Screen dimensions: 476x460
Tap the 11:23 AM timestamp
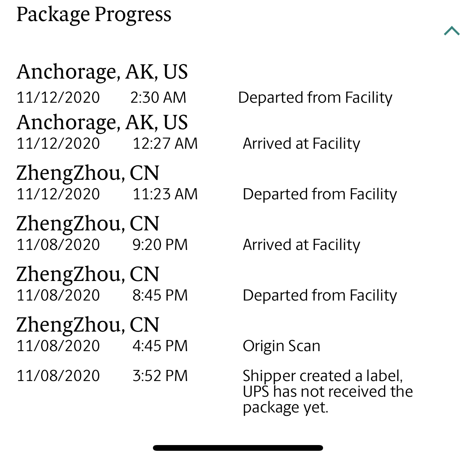click(x=165, y=194)
